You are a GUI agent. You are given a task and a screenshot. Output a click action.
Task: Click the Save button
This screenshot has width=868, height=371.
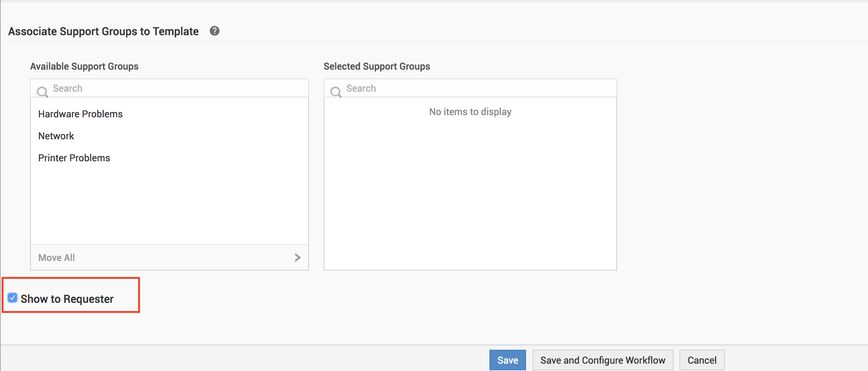507,360
